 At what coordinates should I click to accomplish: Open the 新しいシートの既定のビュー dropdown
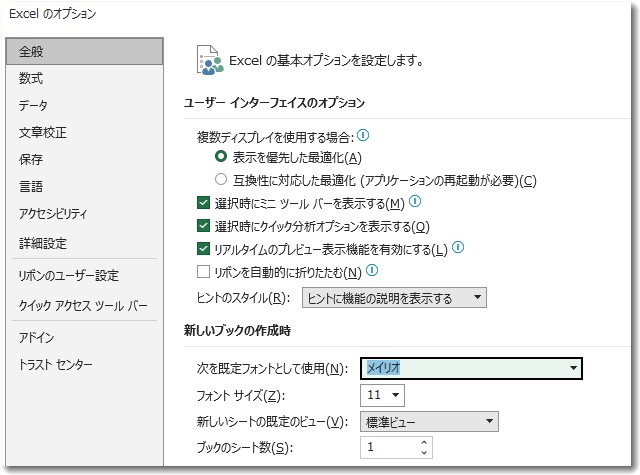point(429,422)
